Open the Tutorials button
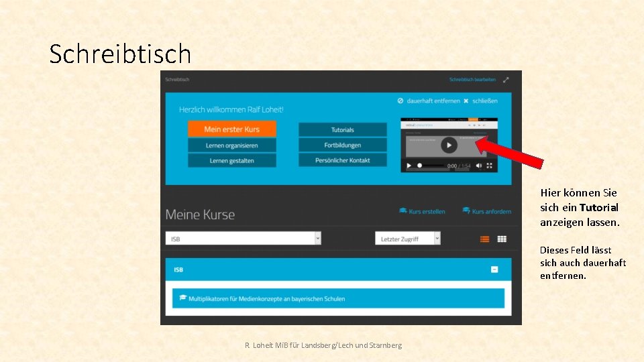 click(x=343, y=129)
